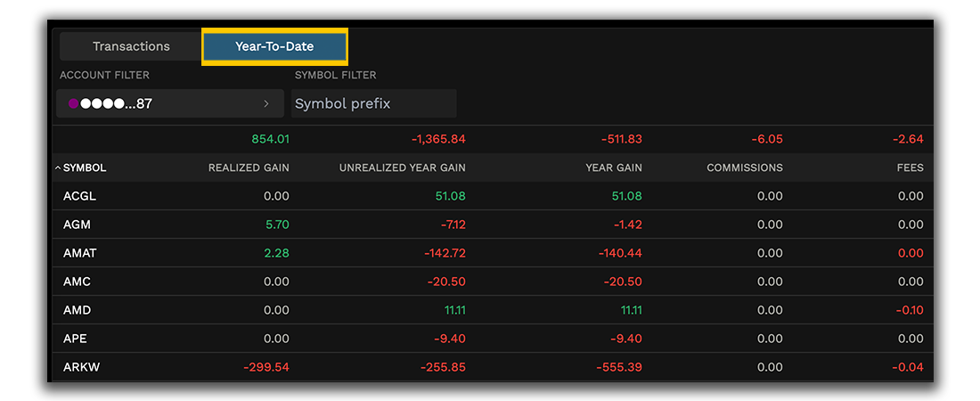Screen dimensions: 980x401
Task: Select the ACGL symbol row
Action: click(x=79, y=196)
